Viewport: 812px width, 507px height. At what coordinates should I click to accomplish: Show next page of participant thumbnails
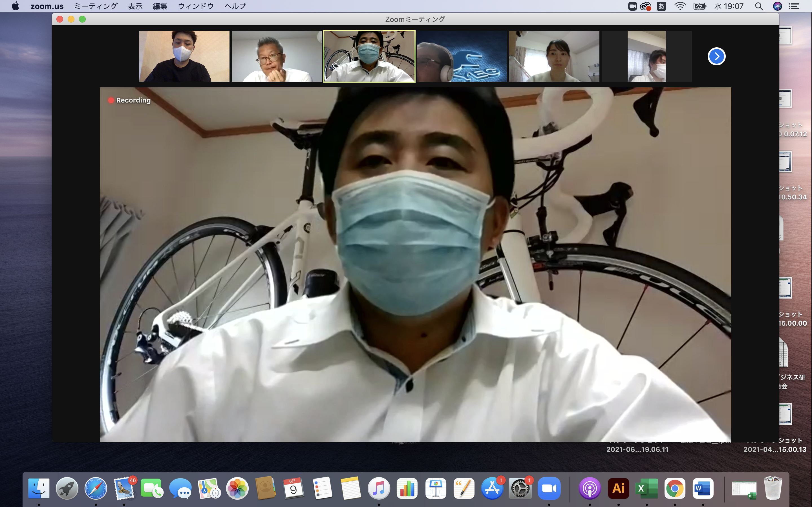click(x=716, y=56)
